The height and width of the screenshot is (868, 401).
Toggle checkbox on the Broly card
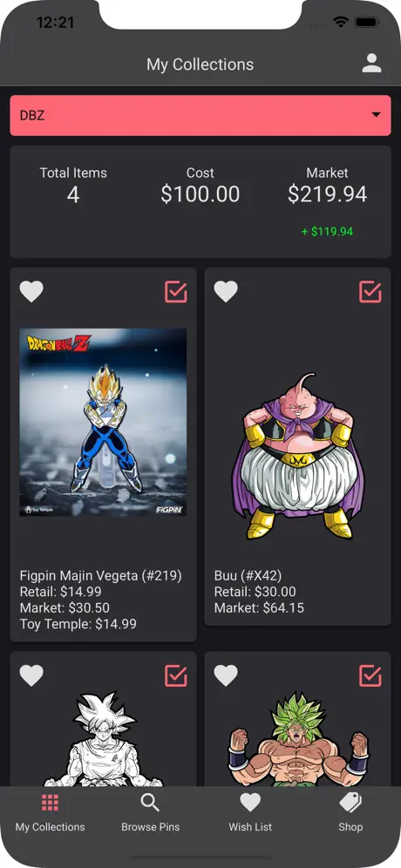(x=370, y=675)
